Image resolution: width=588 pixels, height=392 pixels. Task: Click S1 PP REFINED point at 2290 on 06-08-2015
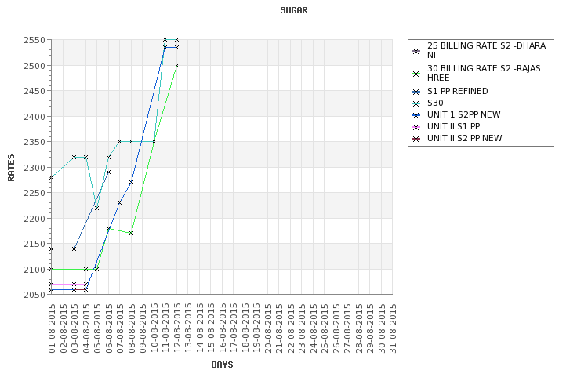tap(108, 172)
